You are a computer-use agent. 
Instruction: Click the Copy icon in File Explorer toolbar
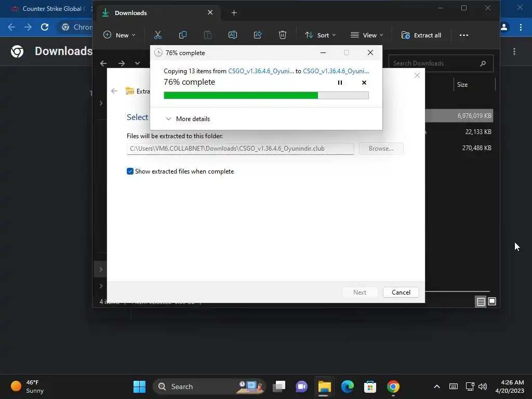182,35
